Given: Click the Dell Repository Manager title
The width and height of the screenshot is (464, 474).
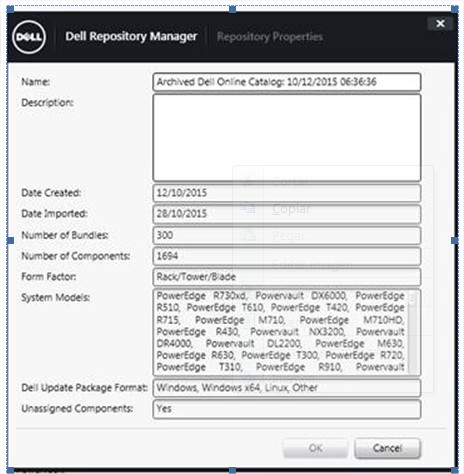Looking at the screenshot, I should click(x=131, y=36).
